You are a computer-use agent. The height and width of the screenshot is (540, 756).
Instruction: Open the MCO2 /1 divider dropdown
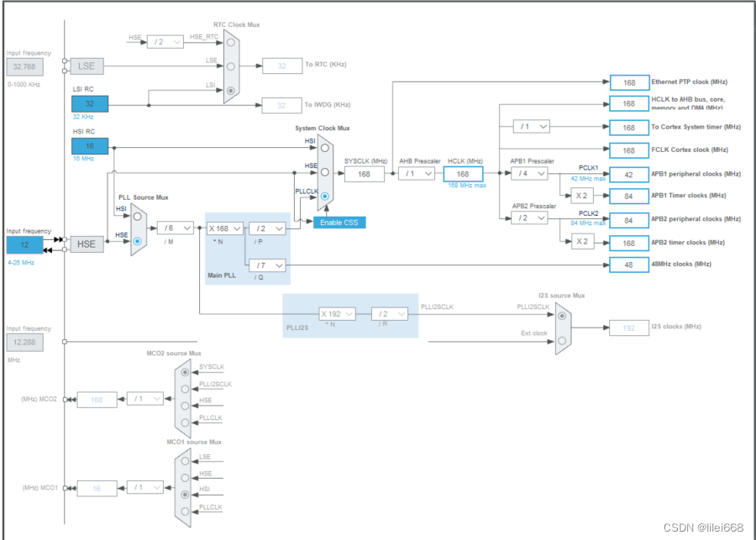pos(144,399)
